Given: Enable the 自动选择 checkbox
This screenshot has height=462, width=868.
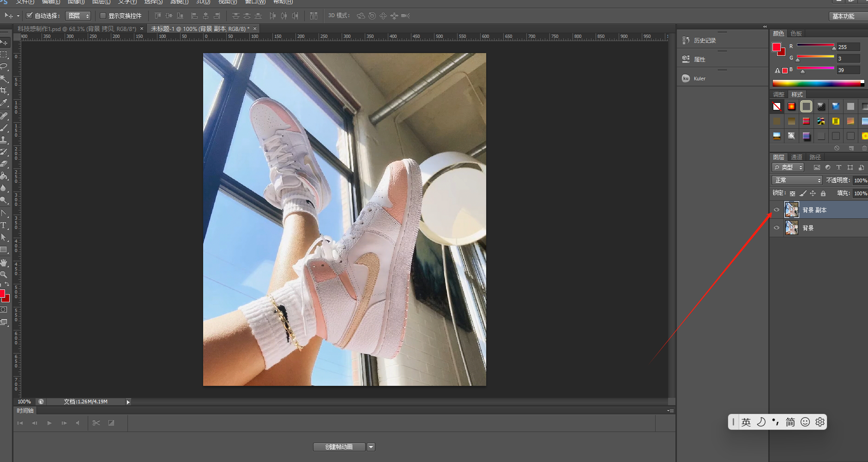Looking at the screenshot, I should point(30,16).
